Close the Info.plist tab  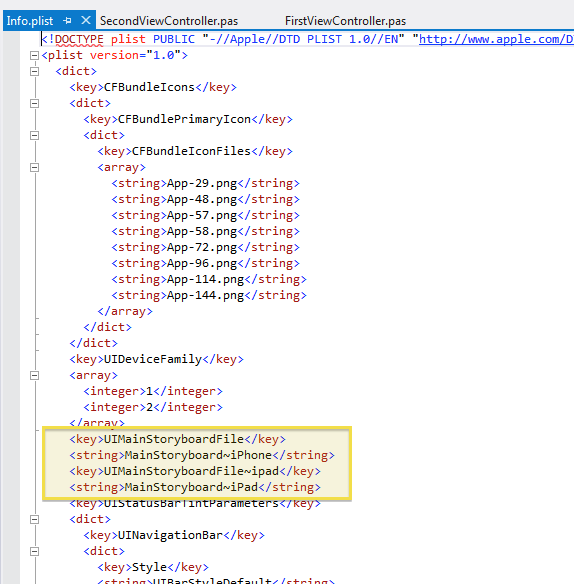tap(86, 20)
